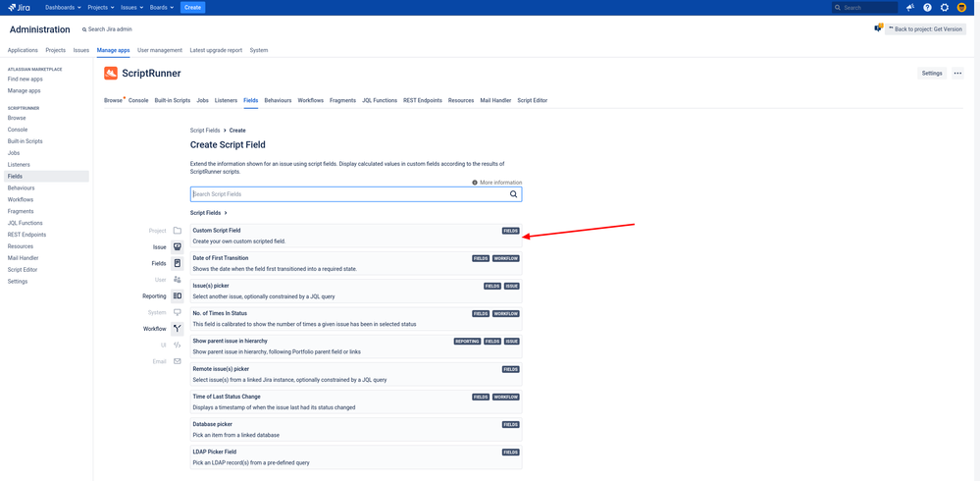The width and height of the screenshot is (980, 481).
Task: Select LDAP Picker Field
Action: pyautogui.click(x=356, y=456)
